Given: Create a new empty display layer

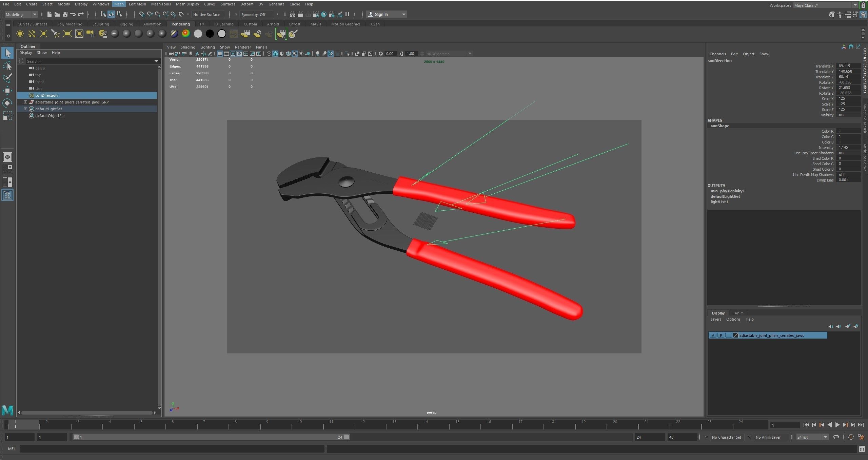Looking at the screenshot, I should point(848,326).
